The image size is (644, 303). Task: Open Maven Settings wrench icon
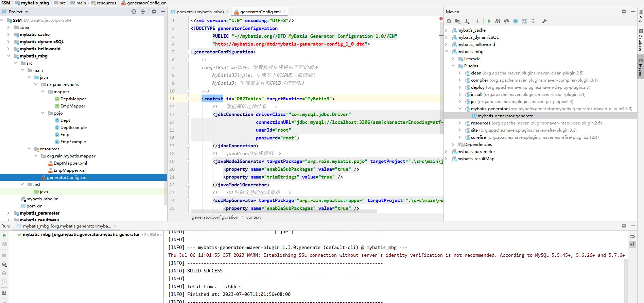[544, 21]
